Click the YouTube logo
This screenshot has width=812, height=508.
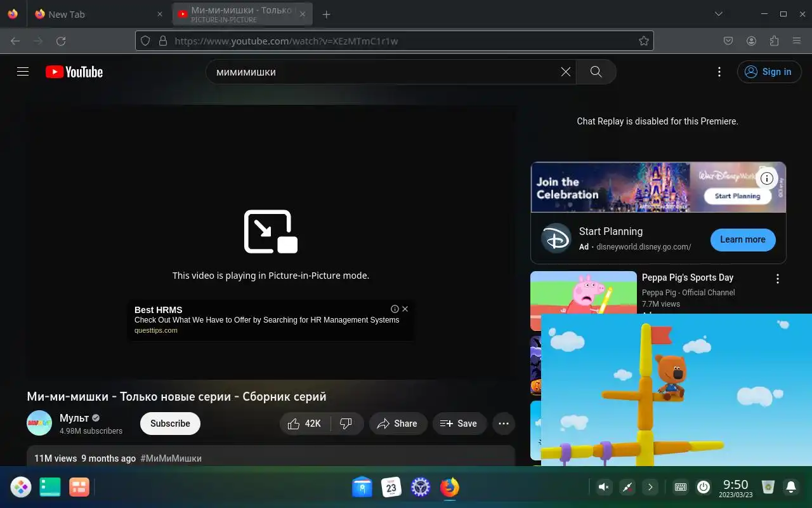coord(74,72)
